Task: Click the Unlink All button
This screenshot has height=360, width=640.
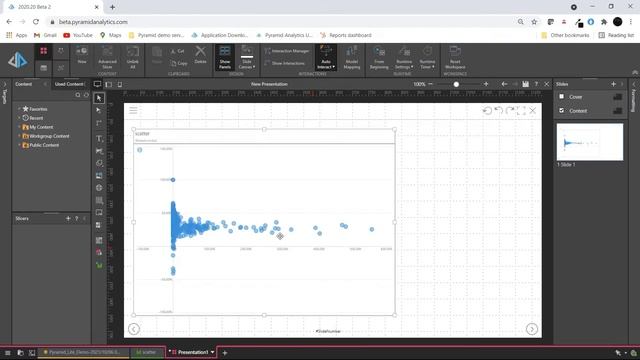Action: pyautogui.click(x=133, y=57)
